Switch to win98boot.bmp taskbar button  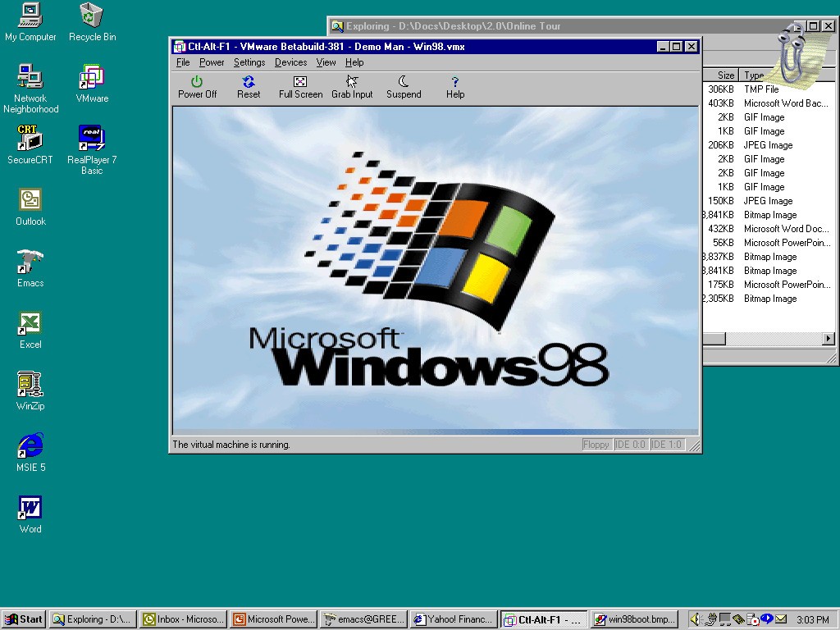tap(634, 619)
